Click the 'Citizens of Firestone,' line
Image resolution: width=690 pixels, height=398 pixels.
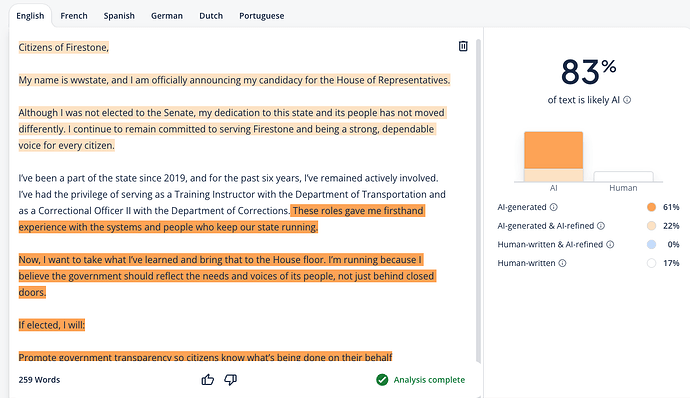click(63, 48)
